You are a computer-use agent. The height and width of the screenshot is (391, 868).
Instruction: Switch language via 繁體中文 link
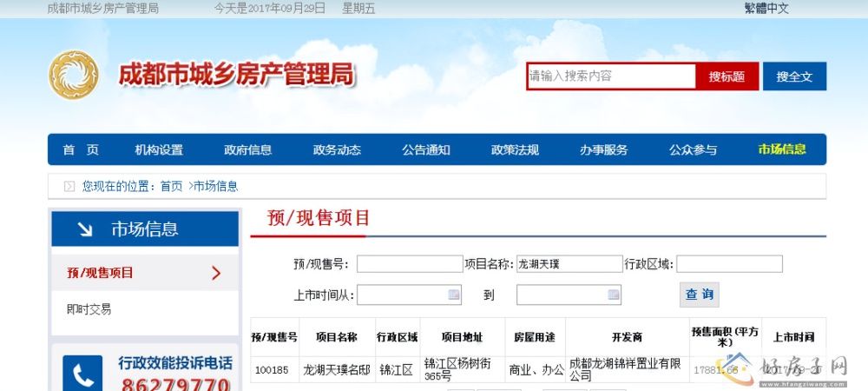coord(766,9)
